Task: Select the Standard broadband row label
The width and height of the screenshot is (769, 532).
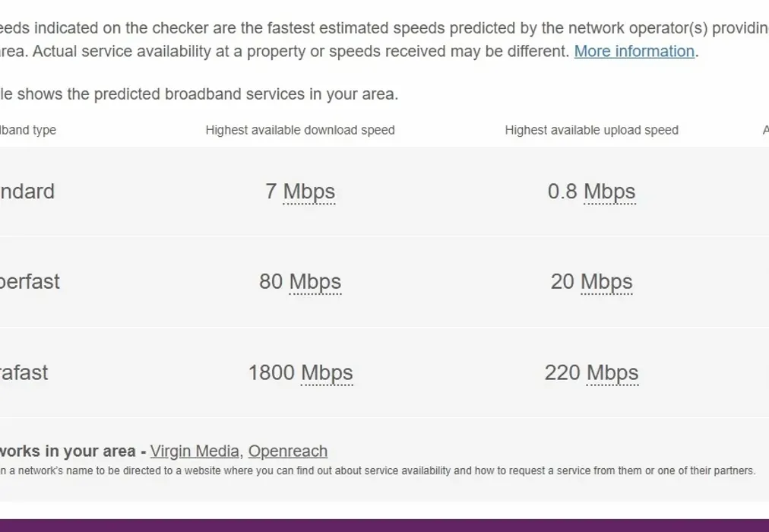Action: click(27, 192)
